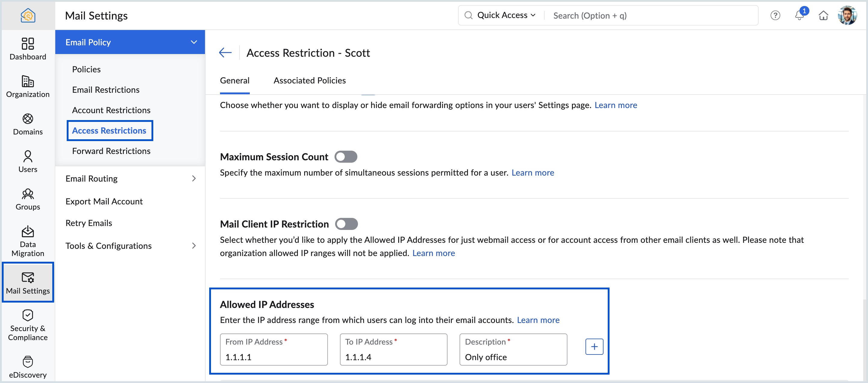Switch to Associated Policies tab
The width and height of the screenshot is (868, 383).
coord(309,80)
